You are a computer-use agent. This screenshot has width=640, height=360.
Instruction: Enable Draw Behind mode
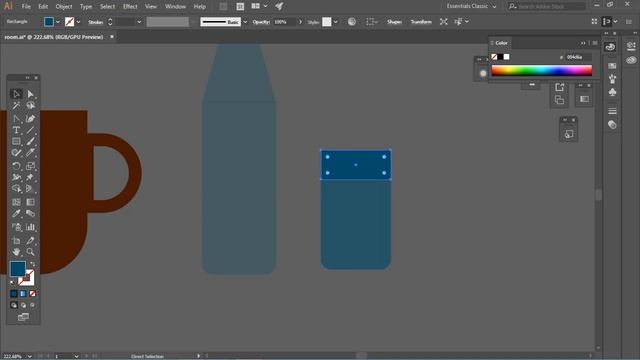(x=23, y=305)
